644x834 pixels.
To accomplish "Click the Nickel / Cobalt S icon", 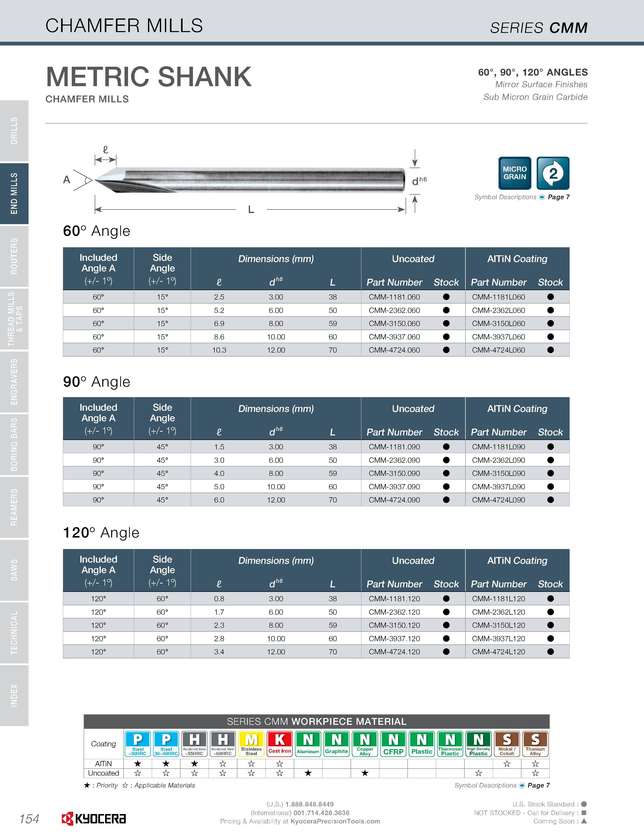I will 507,744.
